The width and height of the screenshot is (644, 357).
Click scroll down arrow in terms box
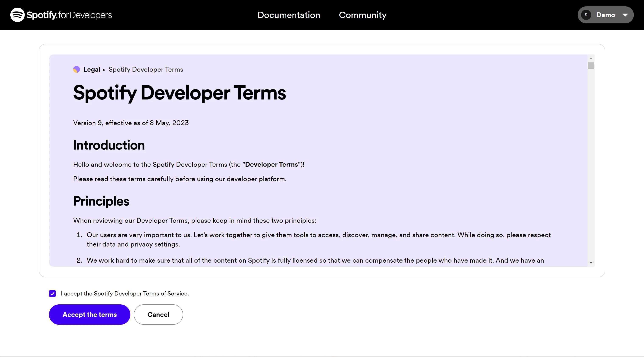click(591, 263)
